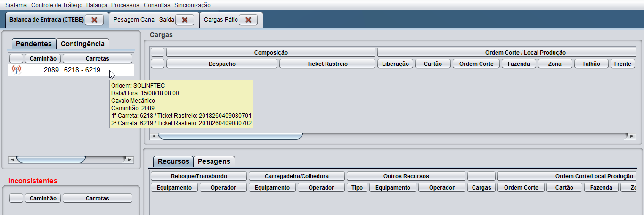Click the Composição group header
This screenshot has height=215, width=644.
point(271,52)
